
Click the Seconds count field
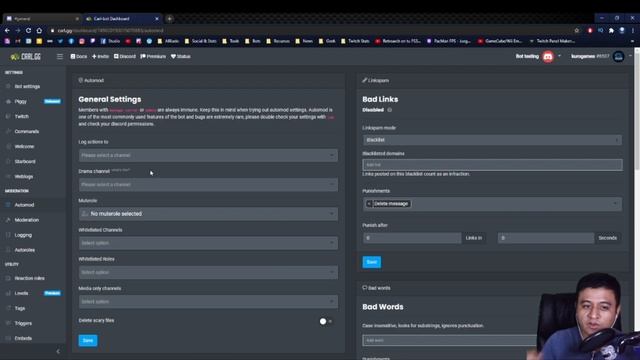pyautogui.click(x=546, y=238)
